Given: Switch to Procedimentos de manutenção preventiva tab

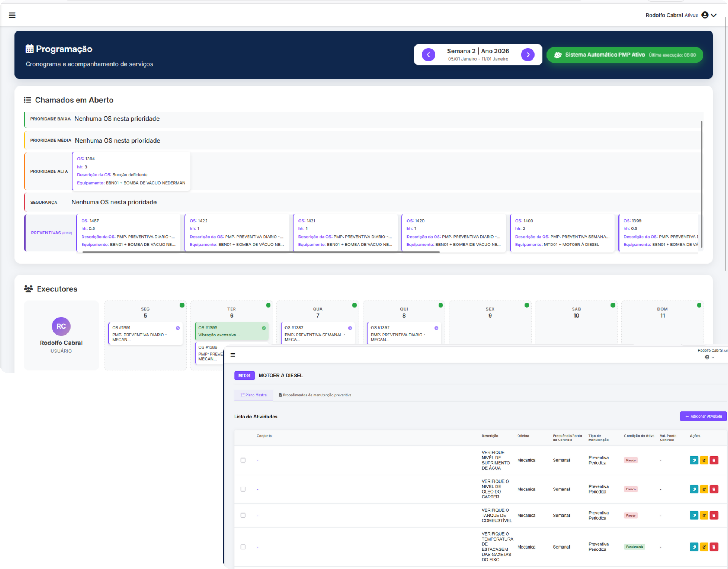Looking at the screenshot, I should 315,395.
